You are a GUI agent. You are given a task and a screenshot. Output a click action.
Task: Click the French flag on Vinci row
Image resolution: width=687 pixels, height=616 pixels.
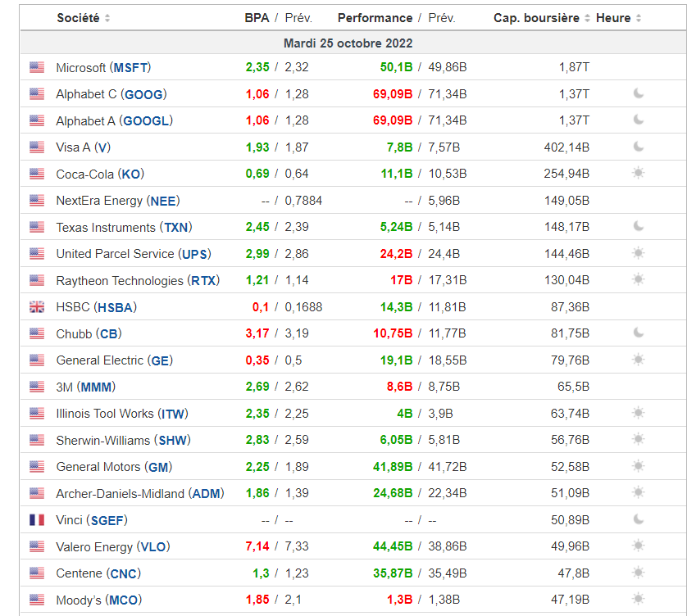pos(37,520)
